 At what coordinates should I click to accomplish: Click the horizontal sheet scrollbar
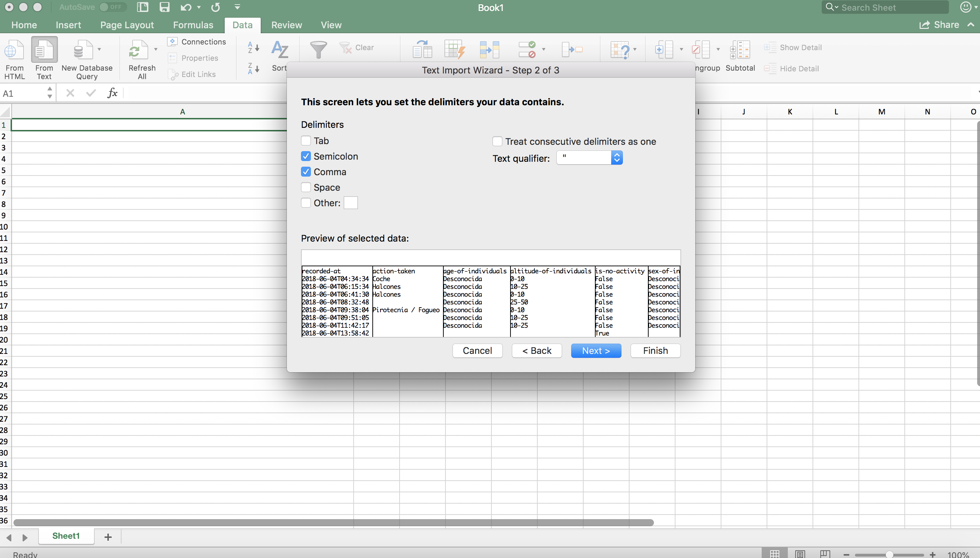tap(333, 523)
